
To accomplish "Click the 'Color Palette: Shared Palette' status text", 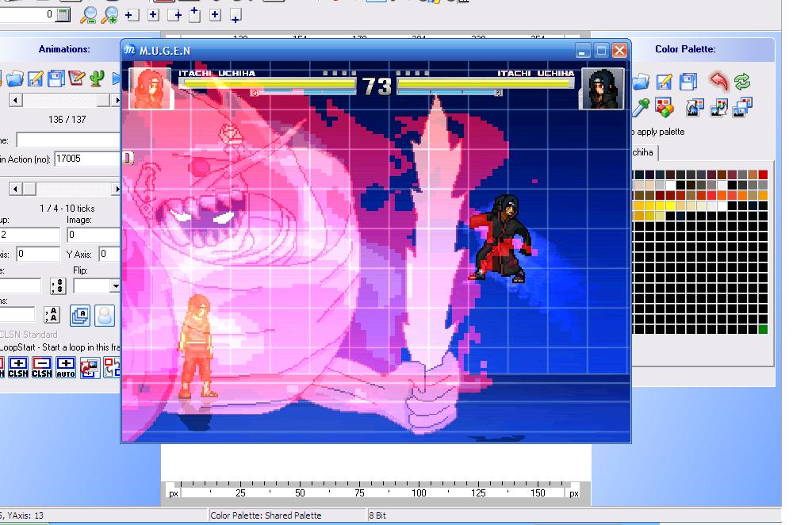I will 266,515.
